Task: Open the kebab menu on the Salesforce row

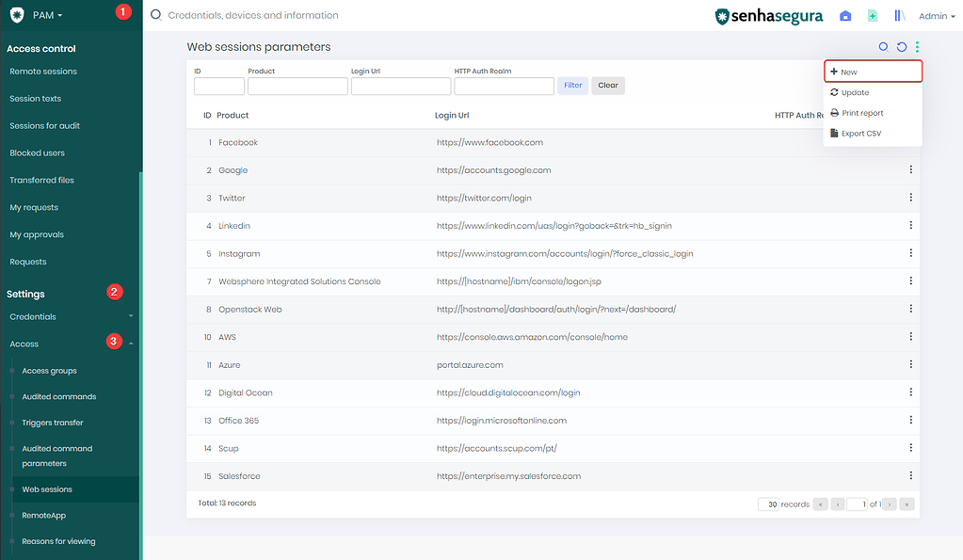Action: [x=910, y=475]
